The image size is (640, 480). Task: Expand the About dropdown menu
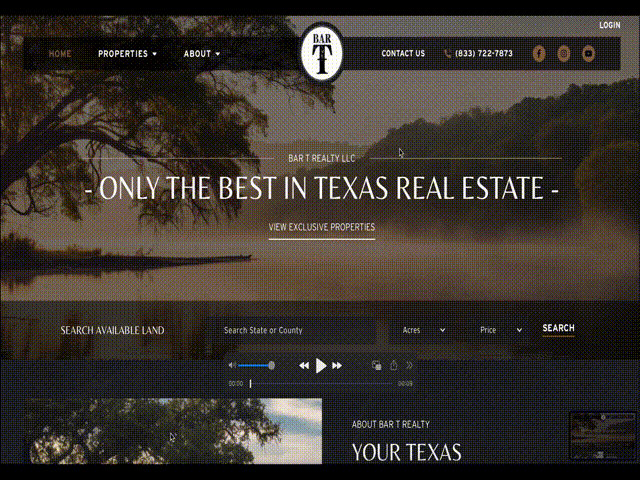tap(202, 54)
